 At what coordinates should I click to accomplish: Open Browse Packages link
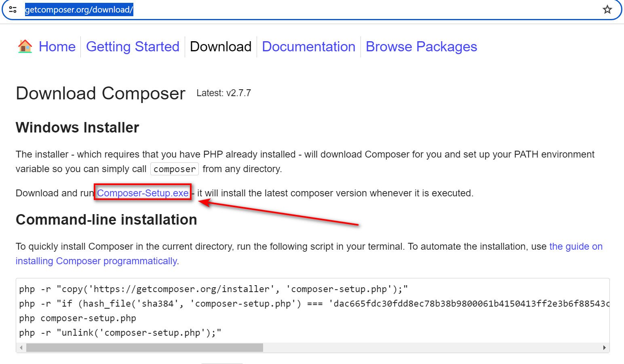[422, 46]
